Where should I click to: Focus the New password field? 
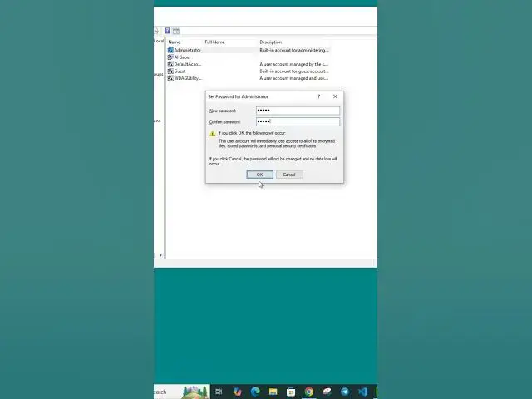coord(298,111)
